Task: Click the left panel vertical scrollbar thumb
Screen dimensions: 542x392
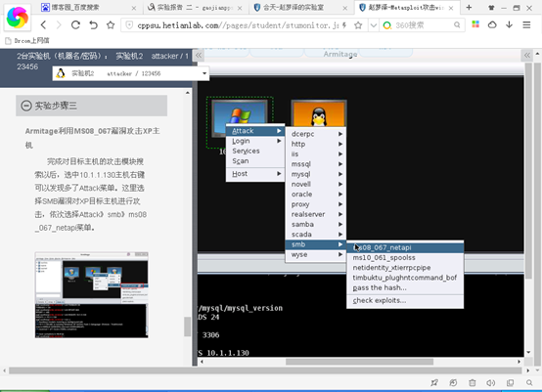Action: [x=187, y=327]
